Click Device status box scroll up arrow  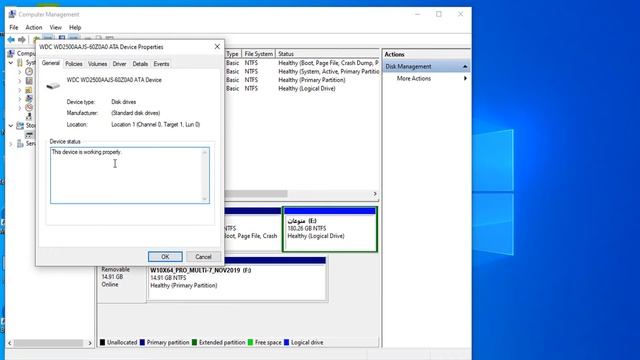tap(205, 152)
